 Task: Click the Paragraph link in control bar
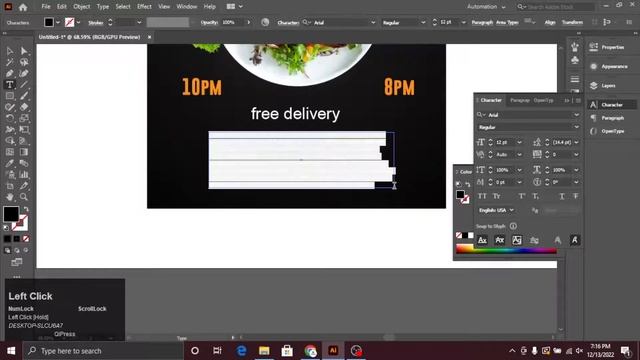pyautogui.click(x=482, y=22)
